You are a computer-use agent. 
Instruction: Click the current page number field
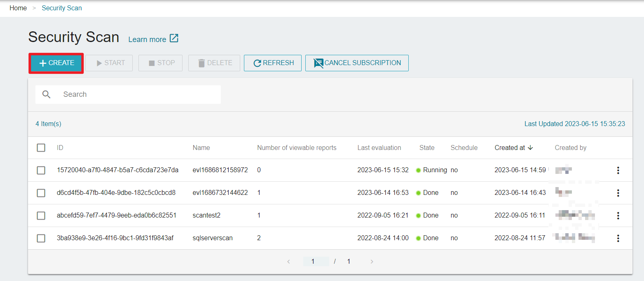tap(316, 262)
